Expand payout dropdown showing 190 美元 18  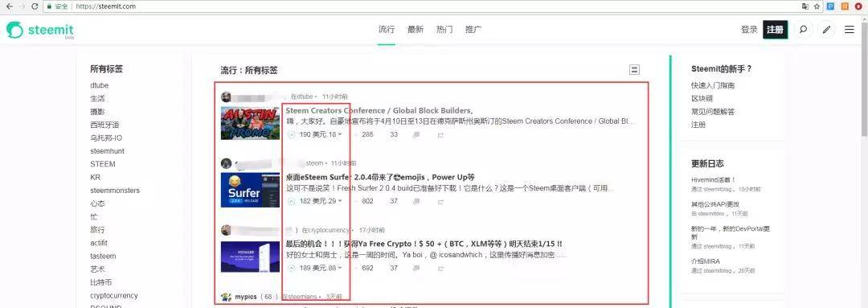pyautogui.click(x=340, y=134)
